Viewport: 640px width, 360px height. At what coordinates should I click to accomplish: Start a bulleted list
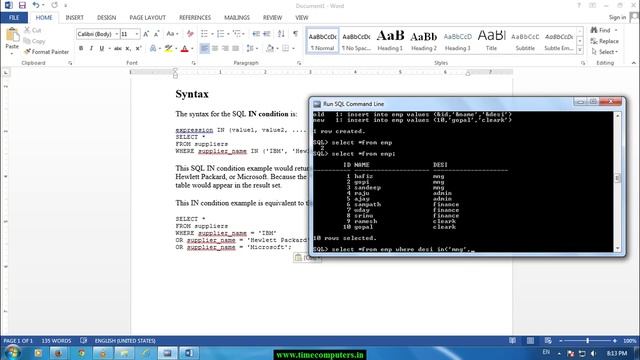(x=204, y=34)
